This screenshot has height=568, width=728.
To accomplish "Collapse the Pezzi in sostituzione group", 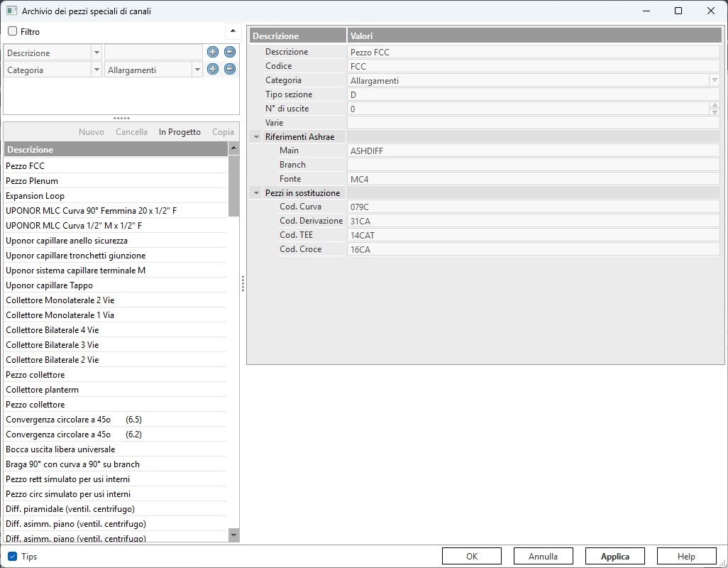I will pos(256,193).
